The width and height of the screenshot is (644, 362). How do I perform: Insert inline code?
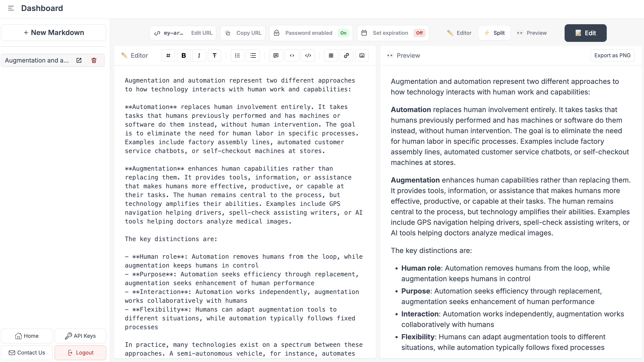pyautogui.click(x=292, y=55)
